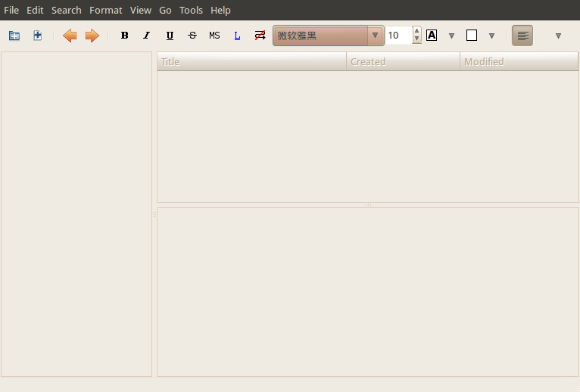This screenshot has width=580, height=392.
Task: Click the text color A icon
Action: [x=432, y=36]
